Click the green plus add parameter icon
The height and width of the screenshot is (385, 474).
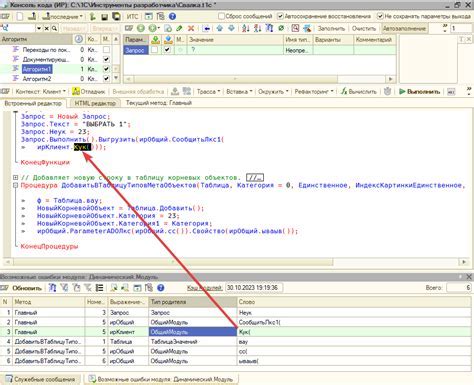pos(141,28)
